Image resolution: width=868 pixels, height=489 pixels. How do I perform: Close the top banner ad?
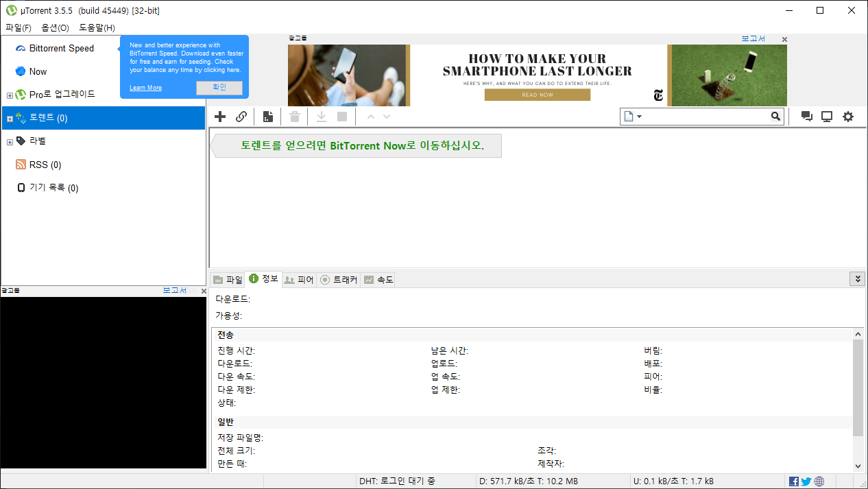(x=784, y=40)
